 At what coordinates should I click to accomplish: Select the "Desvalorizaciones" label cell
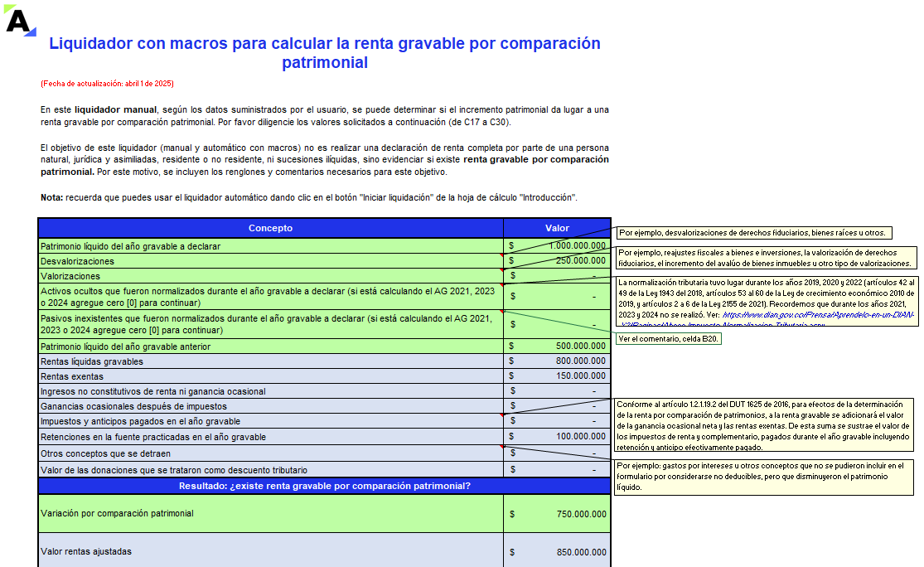tap(270, 261)
